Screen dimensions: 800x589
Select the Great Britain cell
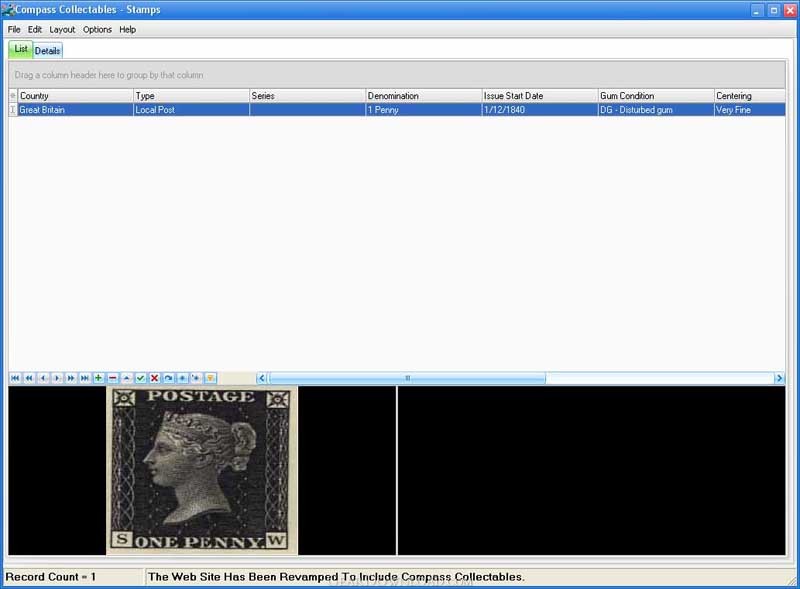pyautogui.click(x=76, y=110)
